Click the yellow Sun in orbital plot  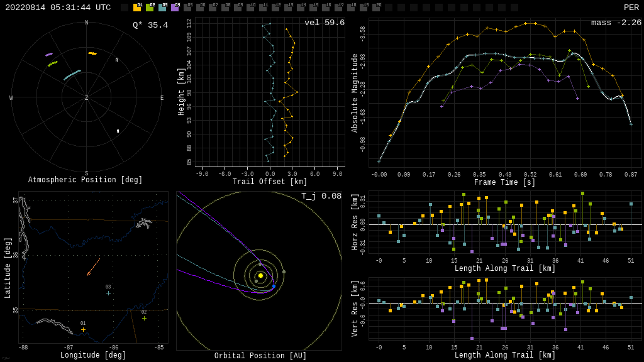(x=260, y=275)
